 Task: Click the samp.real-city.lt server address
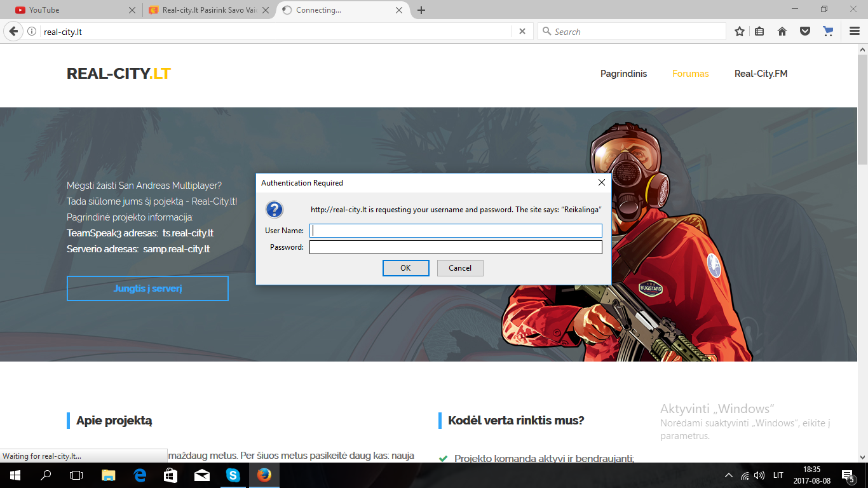tap(177, 249)
